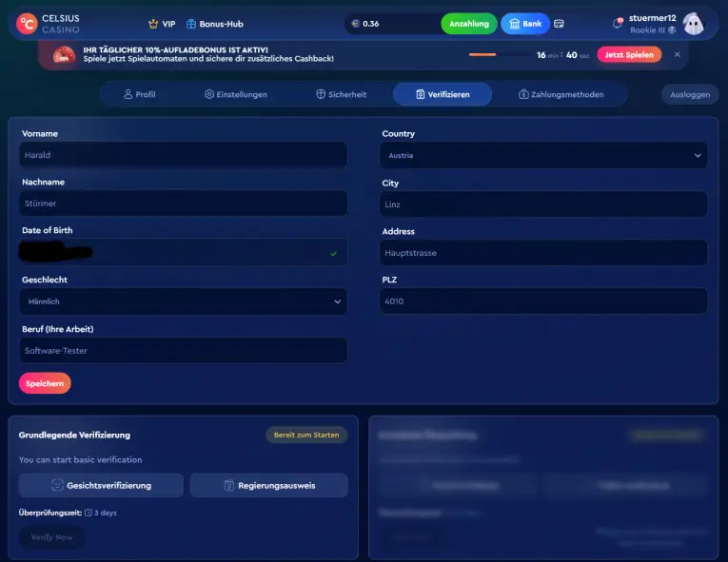Click the clock icon next to 3 days
Image resolution: width=728 pixels, height=562 pixels.
point(89,513)
